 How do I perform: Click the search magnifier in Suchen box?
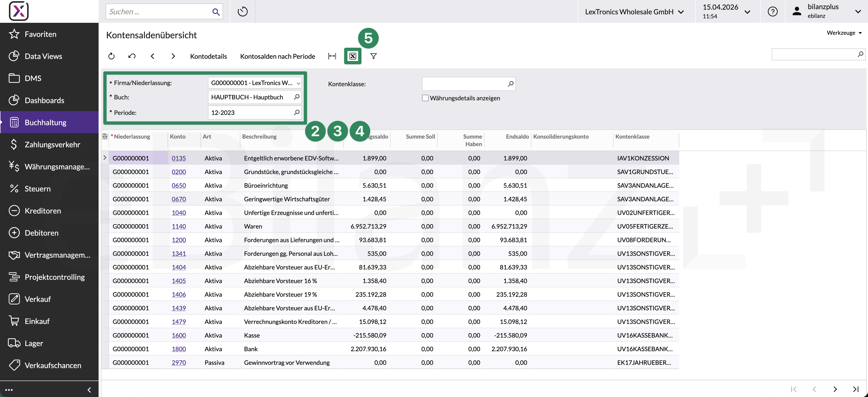pos(216,12)
